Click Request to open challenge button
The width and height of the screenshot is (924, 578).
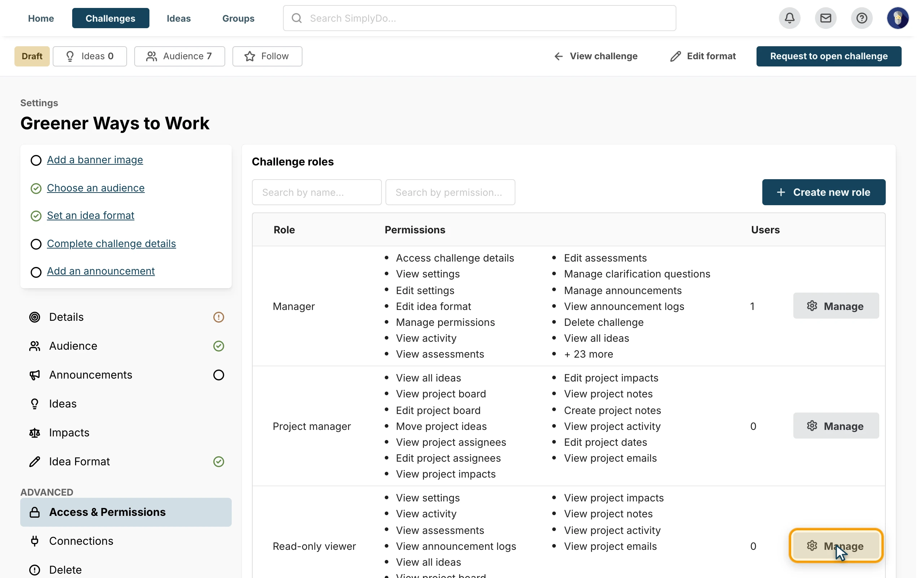829,56
